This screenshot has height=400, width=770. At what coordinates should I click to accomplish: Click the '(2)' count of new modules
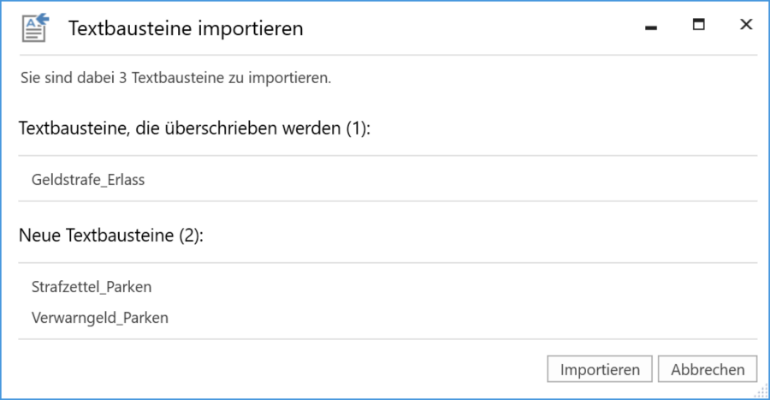pos(189,236)
